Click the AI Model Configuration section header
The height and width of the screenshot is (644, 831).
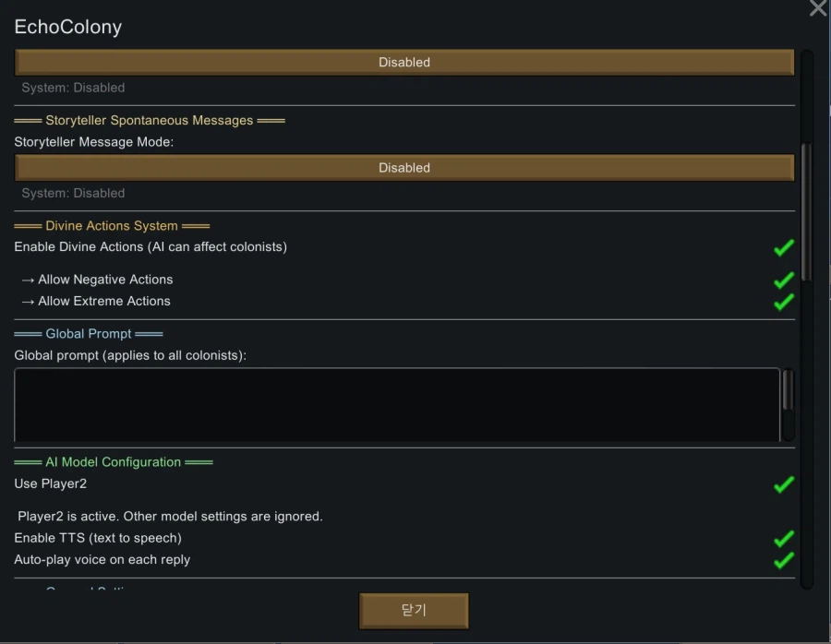[113, 462]
